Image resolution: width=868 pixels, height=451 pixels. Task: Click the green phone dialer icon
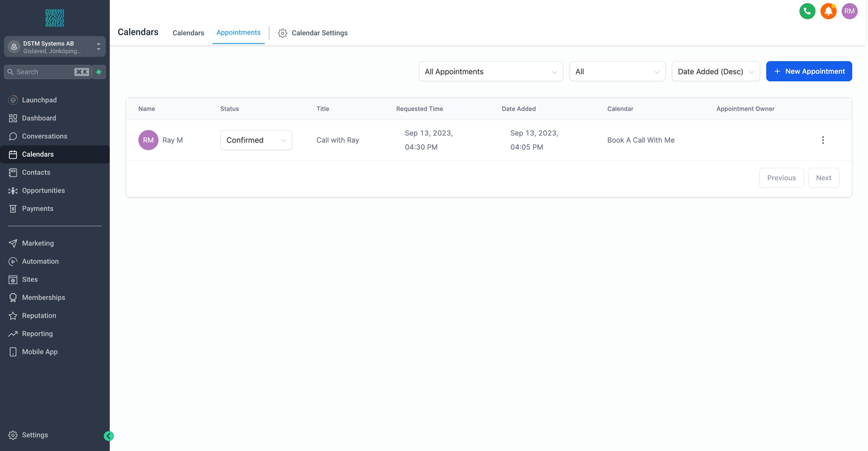[x=807, y=11]
